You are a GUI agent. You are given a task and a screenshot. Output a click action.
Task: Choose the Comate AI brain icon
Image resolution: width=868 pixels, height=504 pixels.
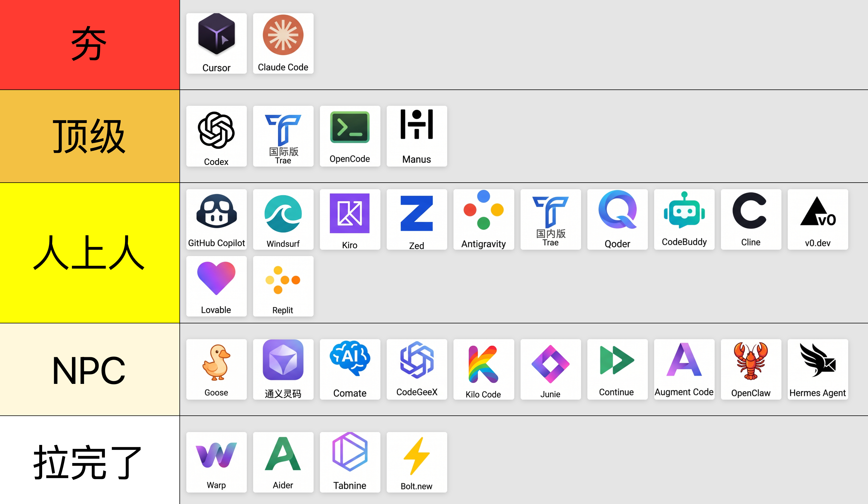[350, 369]
